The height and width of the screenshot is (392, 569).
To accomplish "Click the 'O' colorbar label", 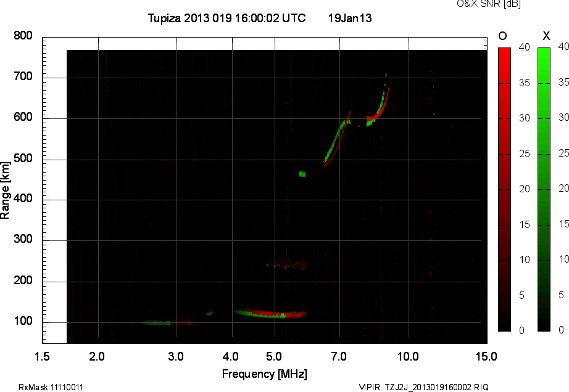I will tap(502, 36).
